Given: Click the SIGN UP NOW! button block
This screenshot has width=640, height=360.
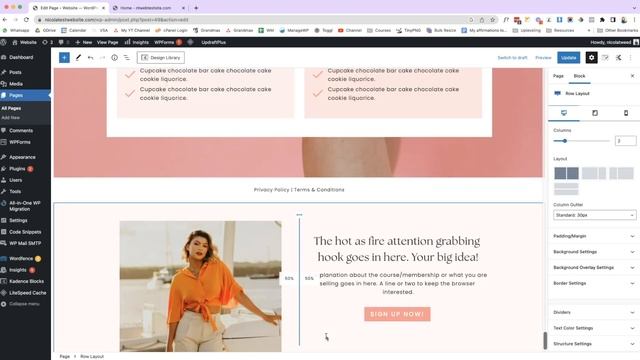Looking at the screenshot, I should tap(397, 314).
